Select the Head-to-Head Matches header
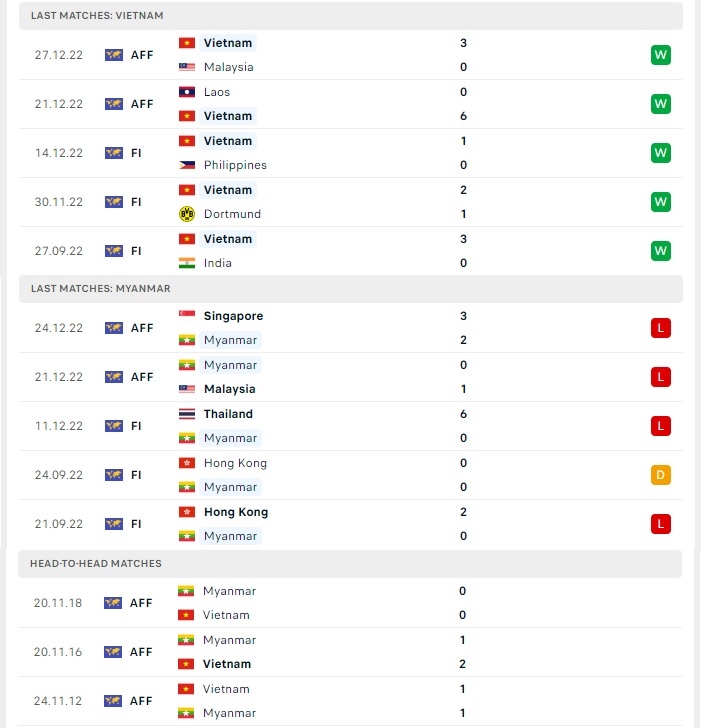 350,564
